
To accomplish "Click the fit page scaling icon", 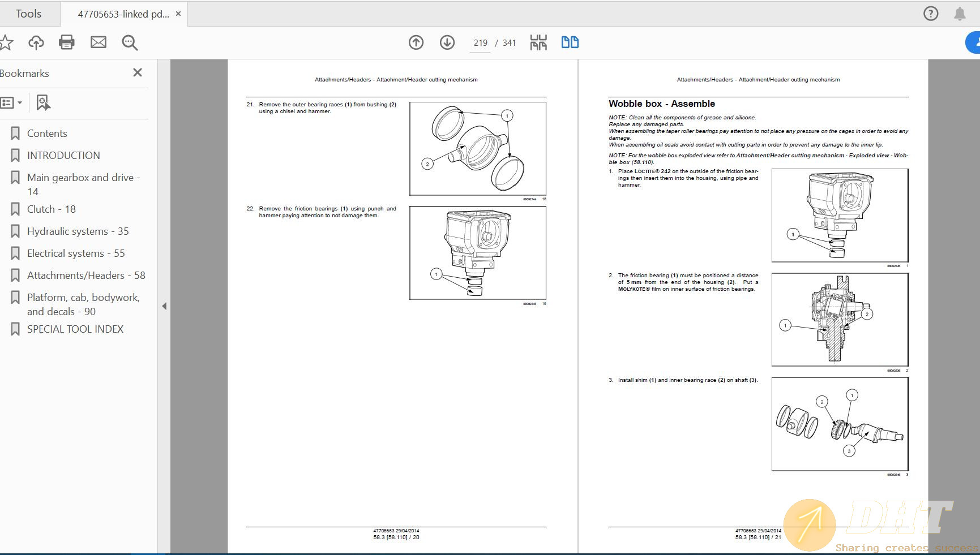I will (x=538, y=42).
